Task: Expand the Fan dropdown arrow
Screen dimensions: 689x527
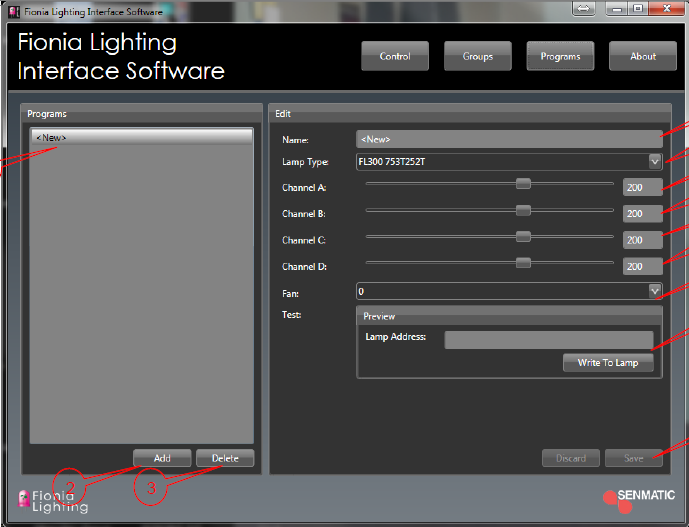Action: (655, 291)
